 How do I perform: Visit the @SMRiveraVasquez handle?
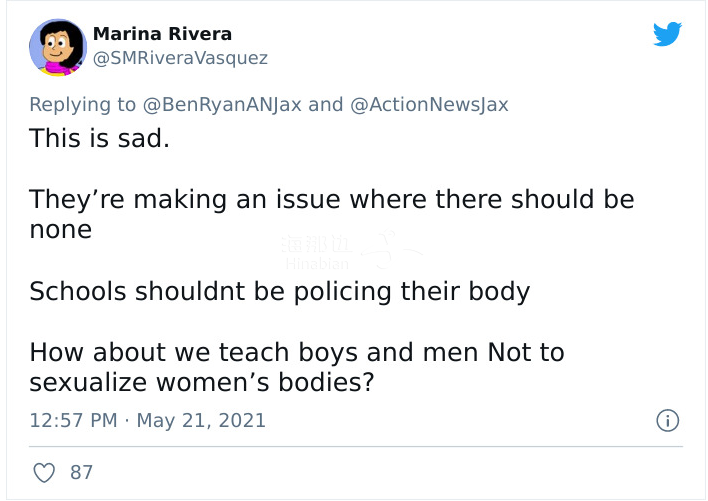[180, 58]
